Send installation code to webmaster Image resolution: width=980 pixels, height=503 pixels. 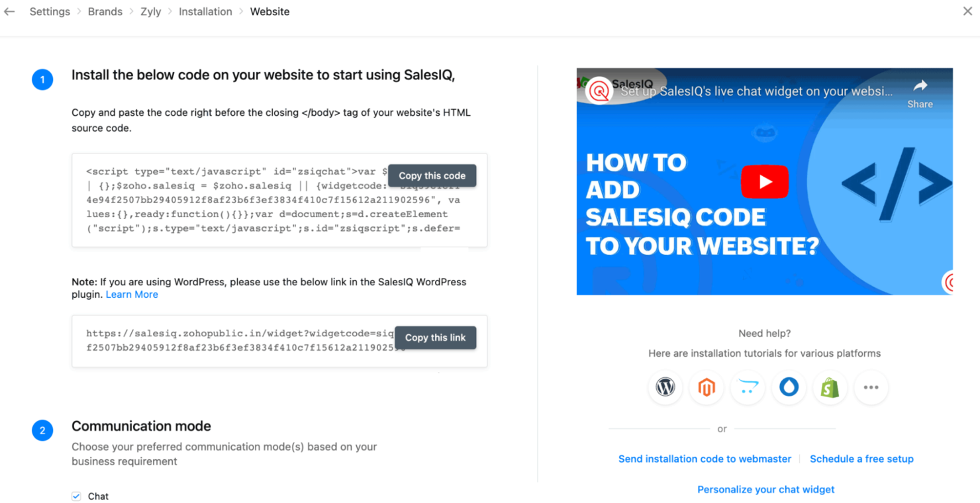705,459
